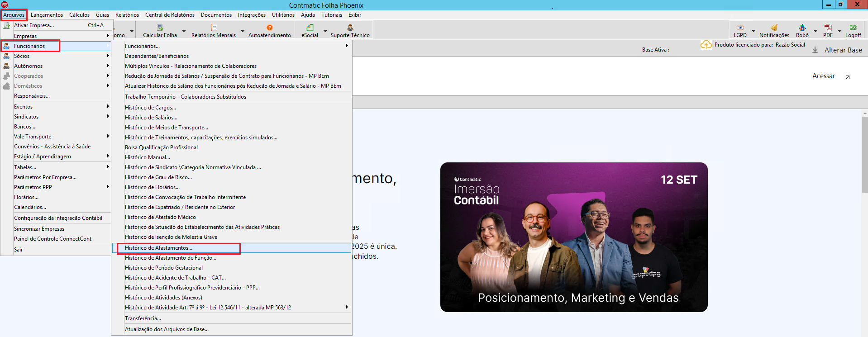Click the Calcular Folha toolbar icon
The image size is (868, 337).
coord(160,28)
